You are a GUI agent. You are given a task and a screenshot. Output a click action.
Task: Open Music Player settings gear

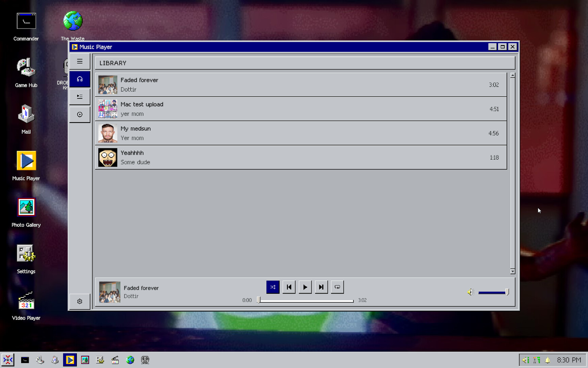point(80,301)
